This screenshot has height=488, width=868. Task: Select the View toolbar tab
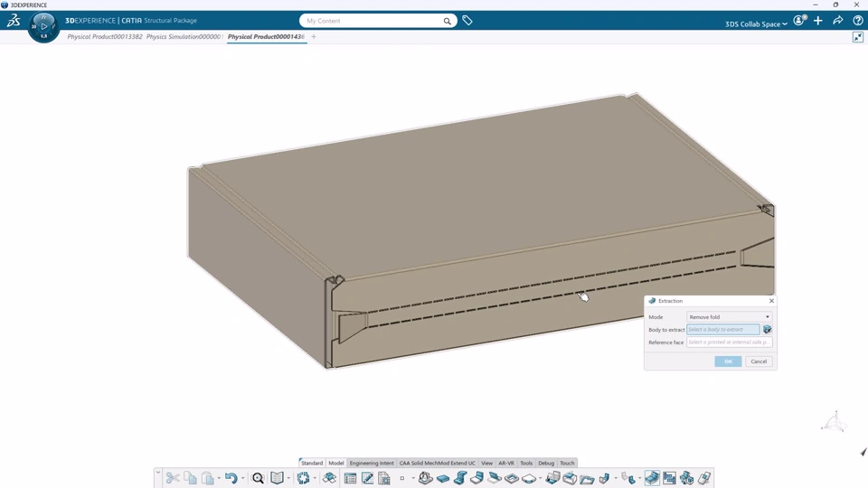tap(487, 463)
